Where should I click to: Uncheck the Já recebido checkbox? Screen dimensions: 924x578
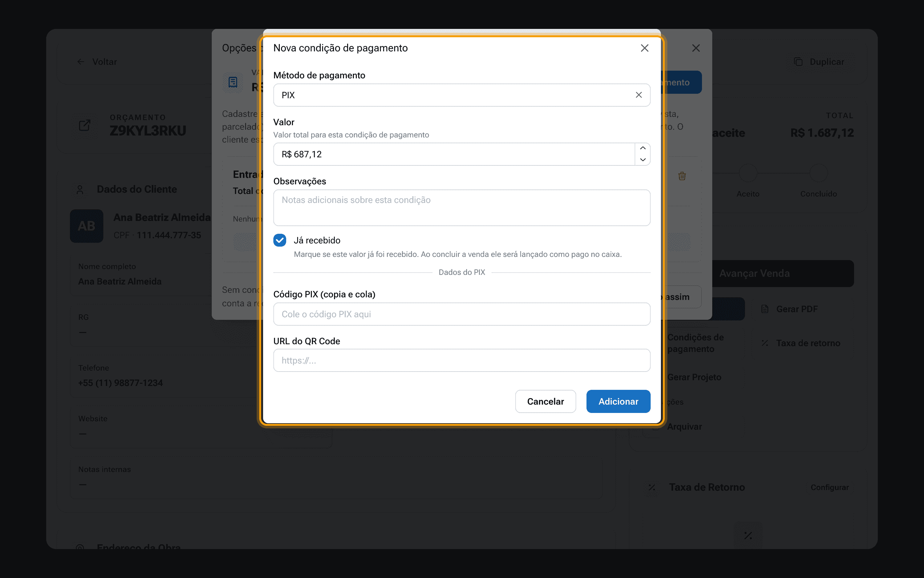(280, 240)
